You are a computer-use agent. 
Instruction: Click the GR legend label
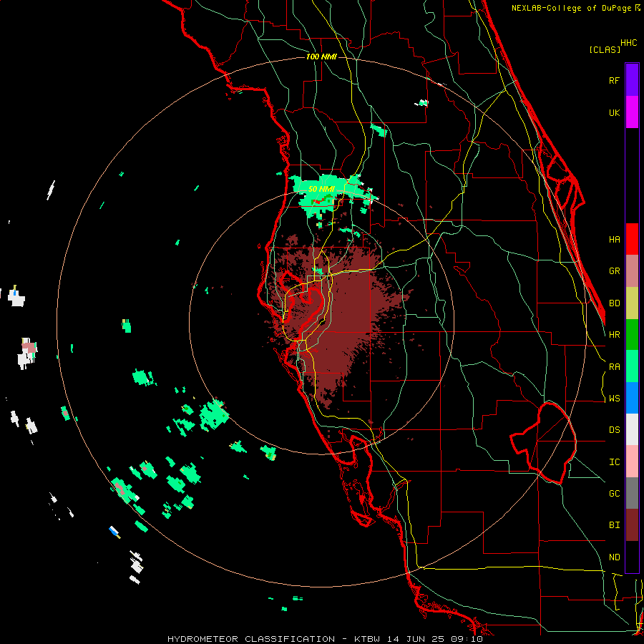click(614, 271)
